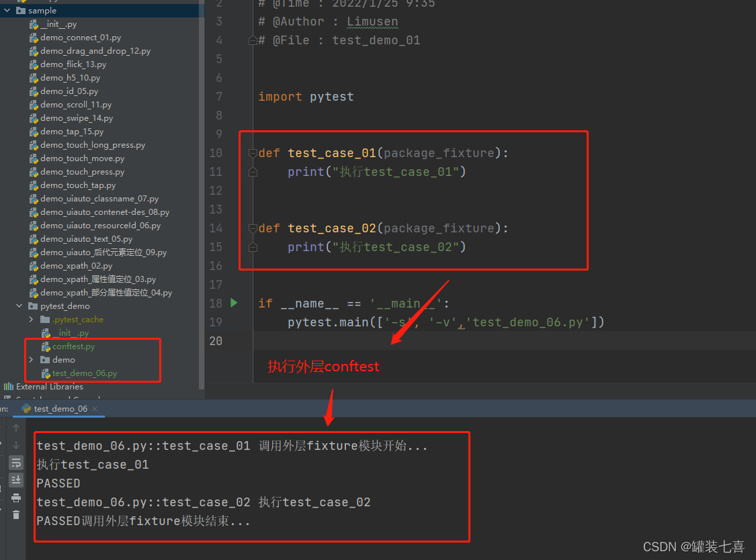Screen dimensions: 756x560
Task: Select demo_connect_01.py file
Action: tap(81, 38)
